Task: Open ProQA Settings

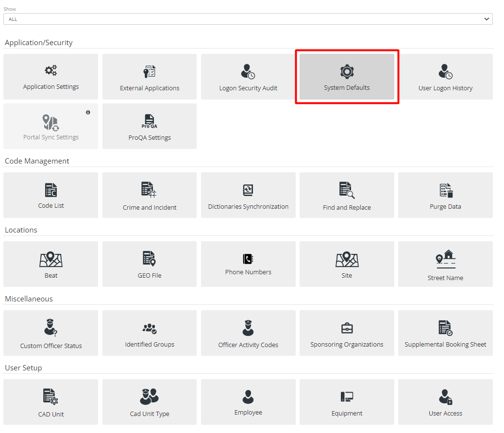Action: point(149,126)
